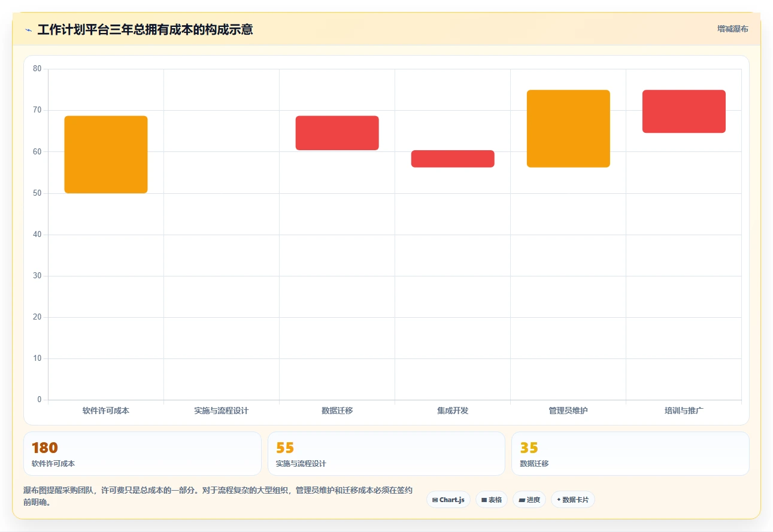773x532 pixels.
Task: Click the 增减瀑布 label in the header
Action: [733, 29]
